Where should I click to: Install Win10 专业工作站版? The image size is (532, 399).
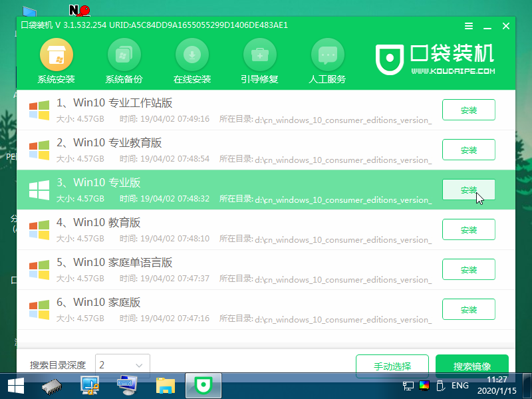(x=469, y=110)
